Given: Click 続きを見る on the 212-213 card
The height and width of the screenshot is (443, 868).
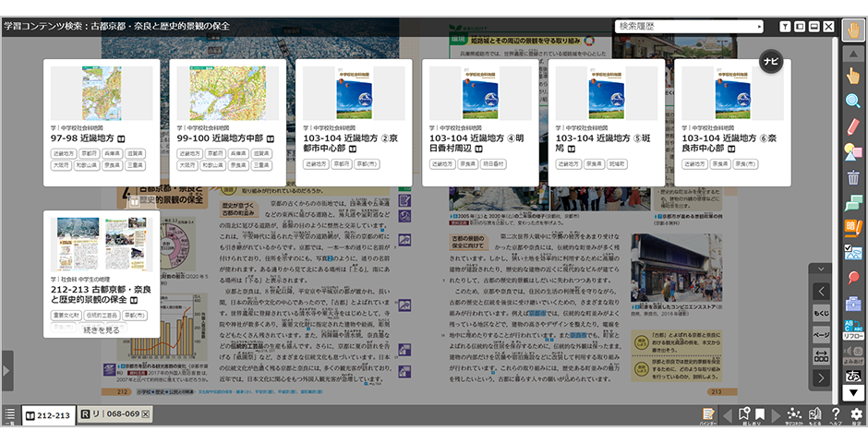Looking at the screenshot, I should (x=102, y=330).
